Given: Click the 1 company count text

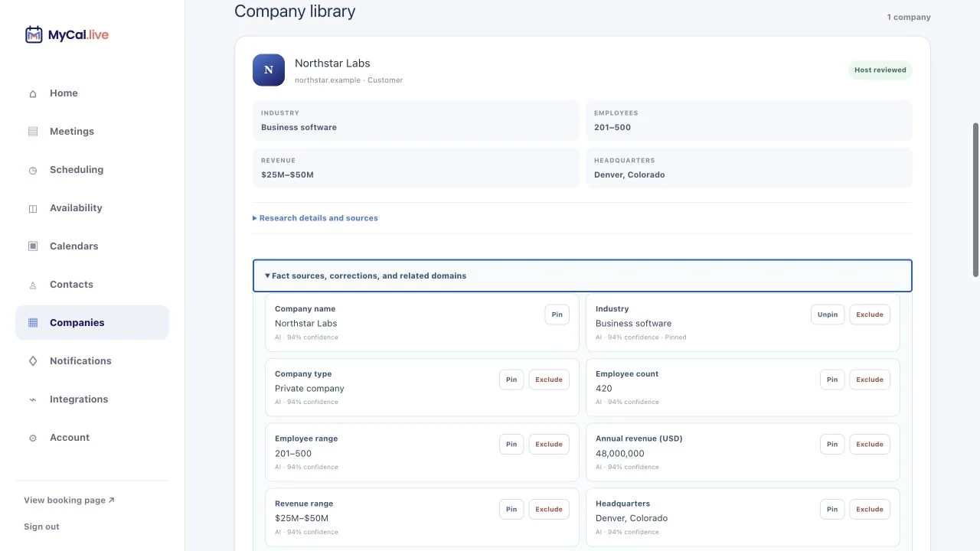Looking at the screenshot, I should [x=909, y=17].
